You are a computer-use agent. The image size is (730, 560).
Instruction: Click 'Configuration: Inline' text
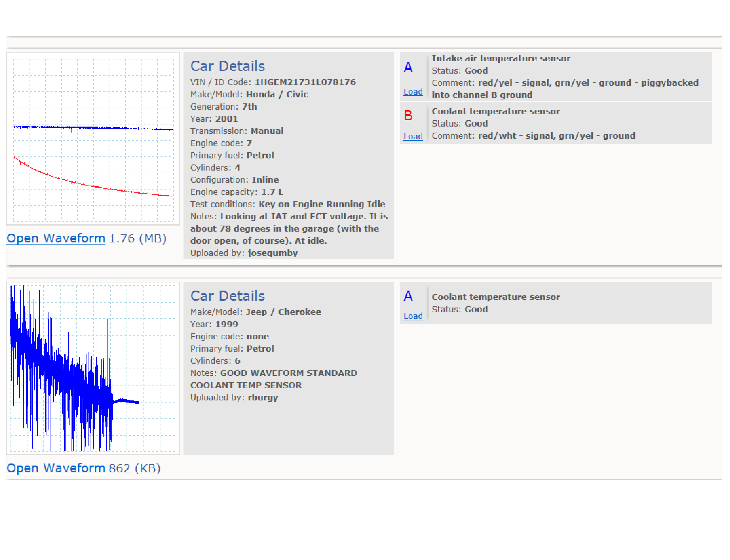pos(234,180)
